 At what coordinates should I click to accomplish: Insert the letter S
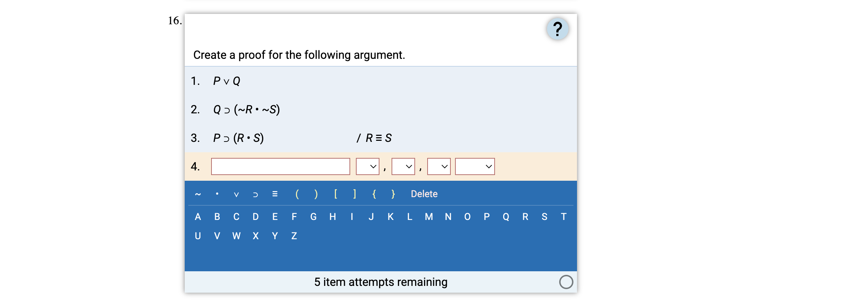[544, 217]
